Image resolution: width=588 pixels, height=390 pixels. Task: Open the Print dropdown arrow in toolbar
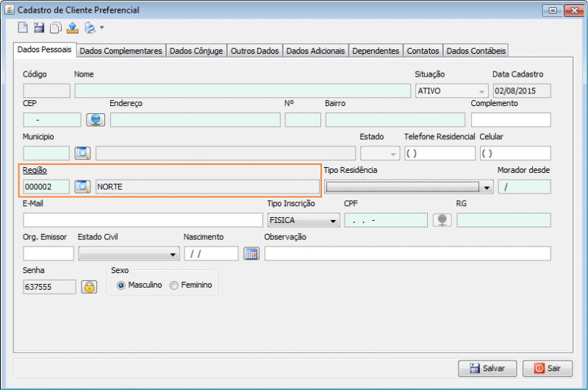point(101,27)
